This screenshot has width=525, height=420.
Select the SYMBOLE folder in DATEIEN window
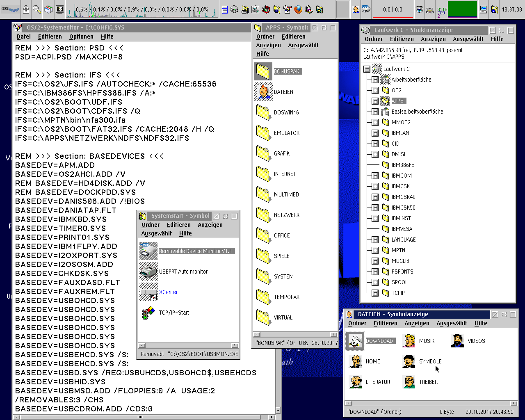(x=409, y=361)
